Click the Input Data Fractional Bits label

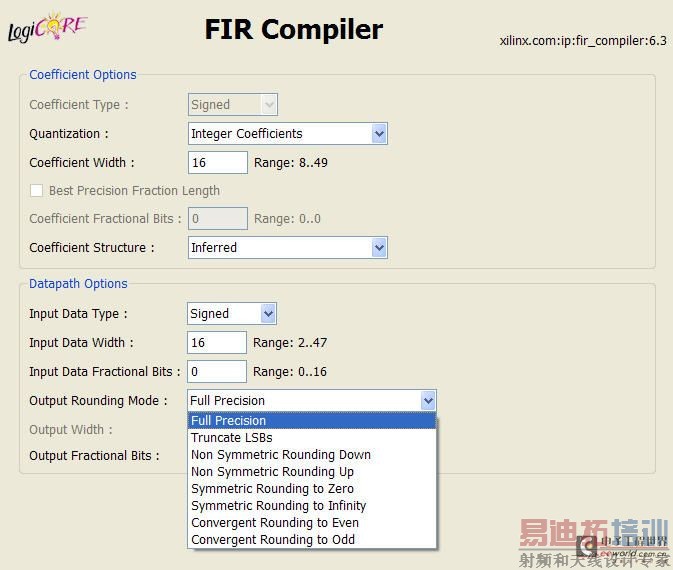coord(105,371)
